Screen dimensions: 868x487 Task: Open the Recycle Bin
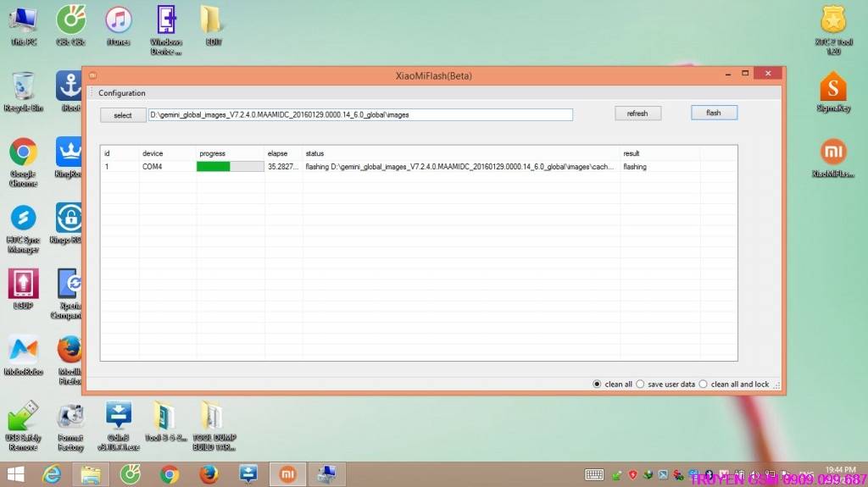pos(23,91)
